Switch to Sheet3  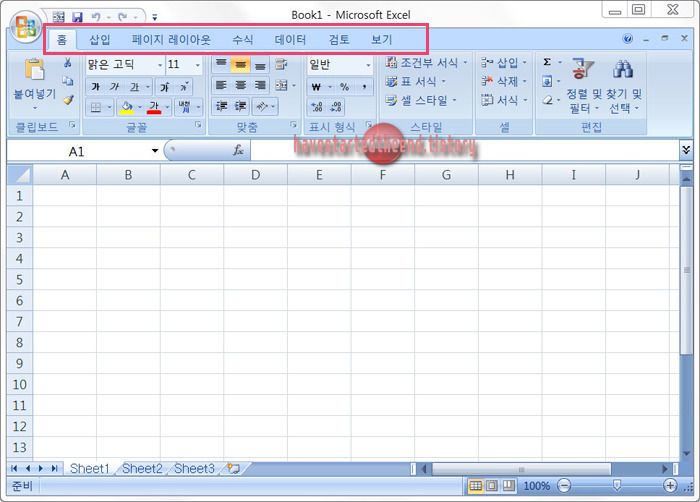[x=194, y=469]
